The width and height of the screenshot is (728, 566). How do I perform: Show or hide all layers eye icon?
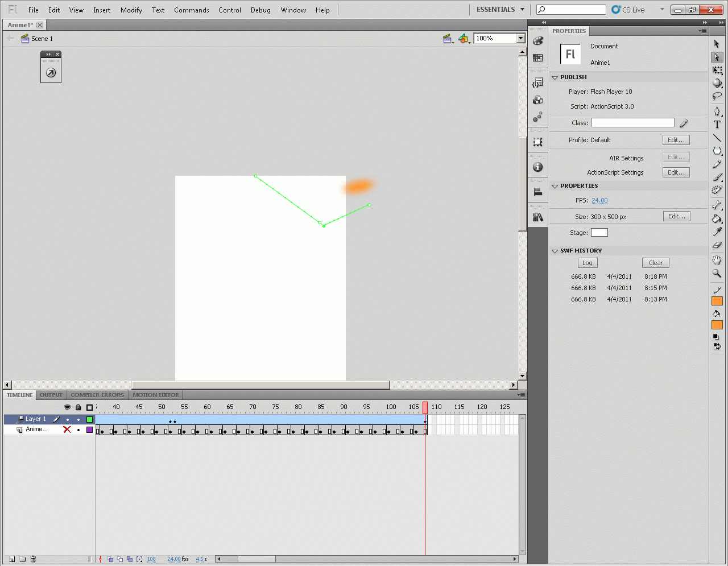pos(67,407)
